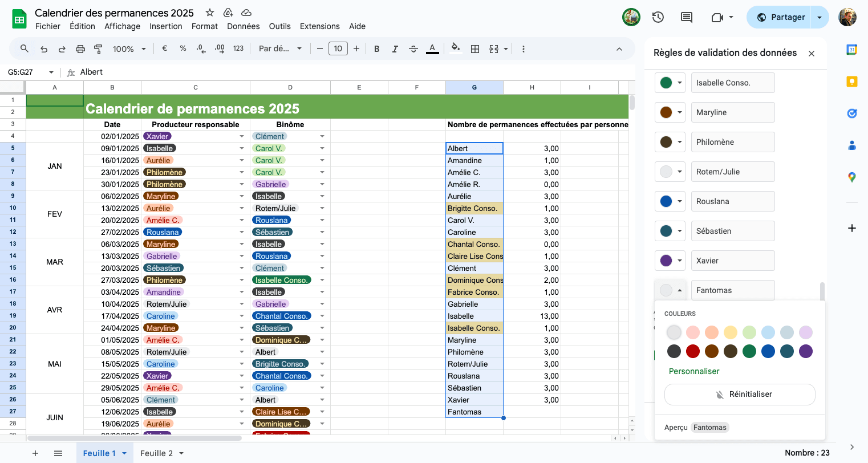
Task: Edit the Fantomas item field
Action: [x=733, y=290]
